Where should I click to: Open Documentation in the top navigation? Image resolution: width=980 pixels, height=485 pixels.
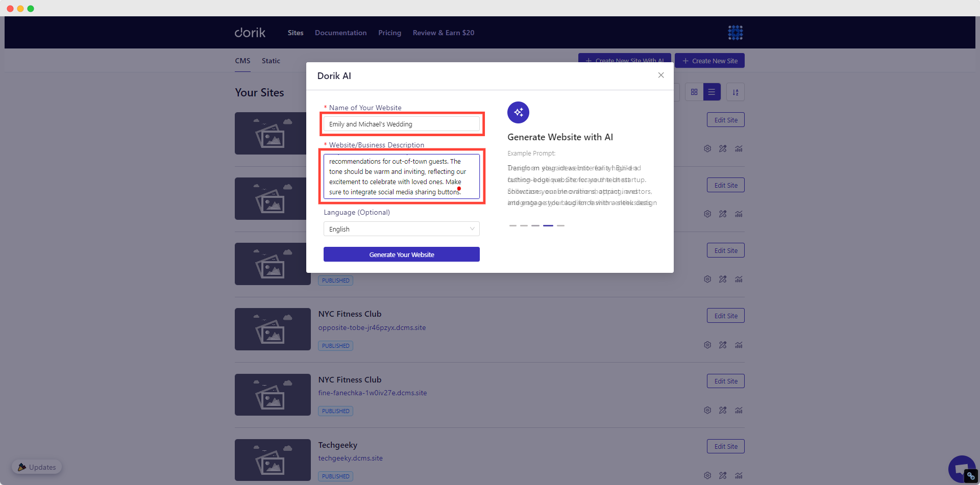(340, 33)
